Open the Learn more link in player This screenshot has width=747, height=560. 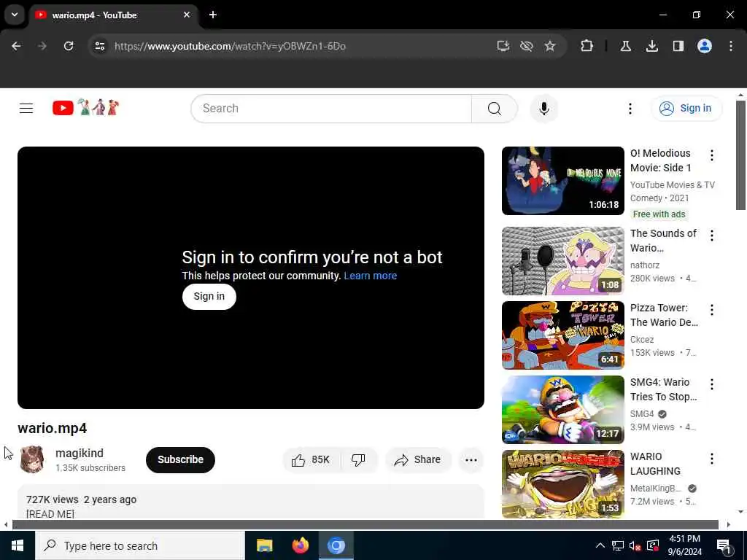pyautogui.click(x=370, y=276)
